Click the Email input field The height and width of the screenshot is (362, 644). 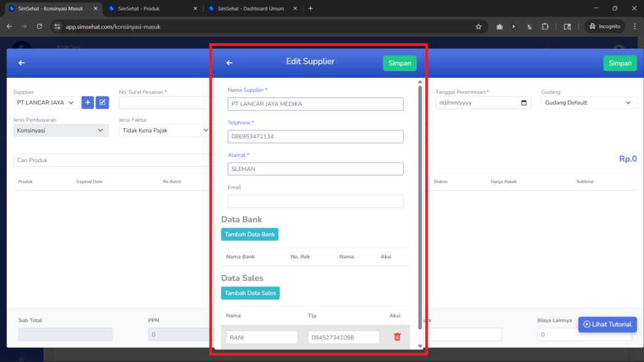(x=316, y=201)
